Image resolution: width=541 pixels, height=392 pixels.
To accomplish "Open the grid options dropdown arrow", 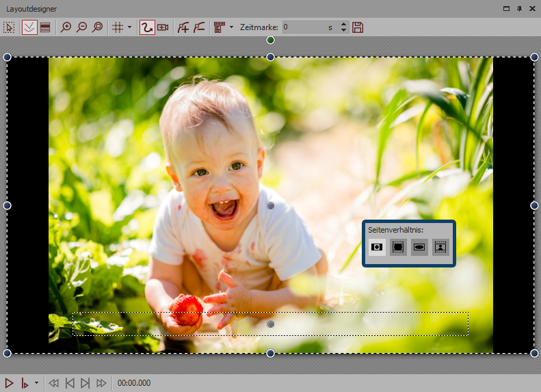I will [x=130, y=27].
